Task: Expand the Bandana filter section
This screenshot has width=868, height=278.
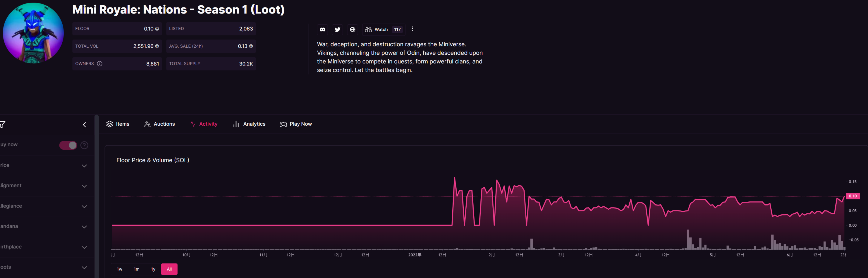Action: tap(84, 227)
